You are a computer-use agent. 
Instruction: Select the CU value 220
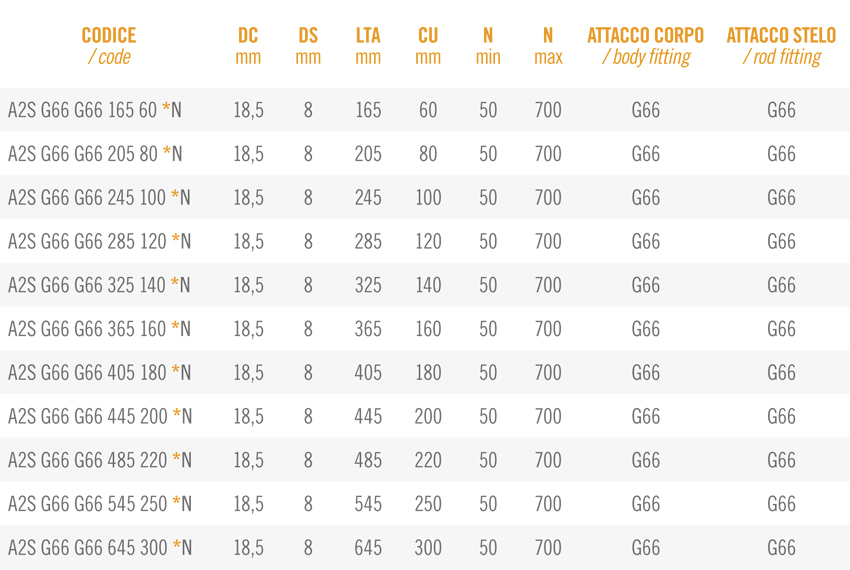428,460
